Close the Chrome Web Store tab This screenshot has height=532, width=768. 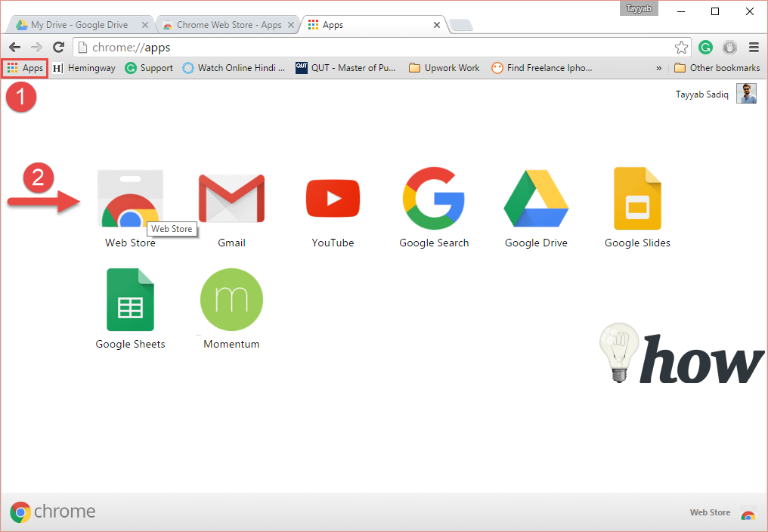click(291, 25)
